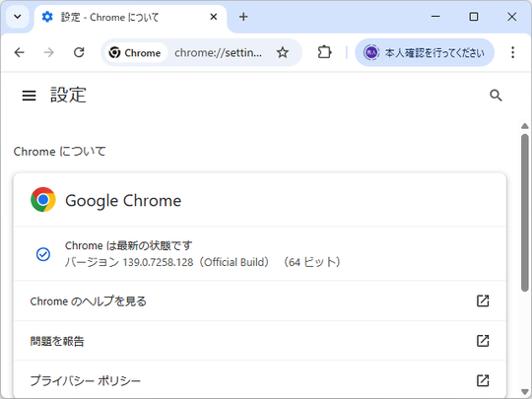Click external link icon for Chrome のヘルプを見る
This screenshot has height=399, width=532.
[x=483, y=300]
